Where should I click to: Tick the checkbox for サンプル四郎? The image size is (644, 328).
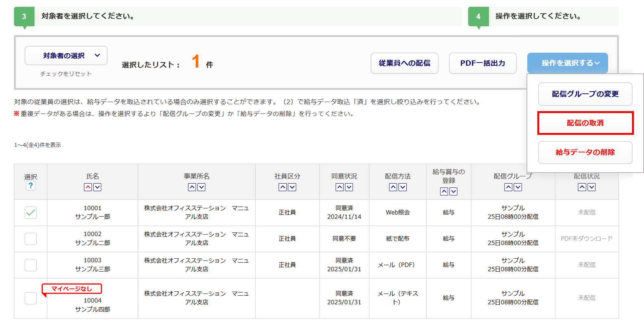31,298
